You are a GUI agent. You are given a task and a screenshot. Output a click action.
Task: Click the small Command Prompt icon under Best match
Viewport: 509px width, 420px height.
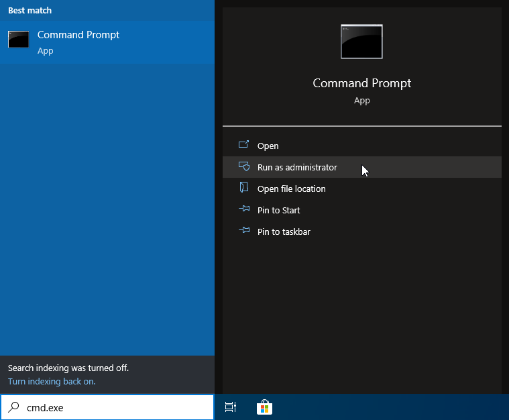[19, 40]
